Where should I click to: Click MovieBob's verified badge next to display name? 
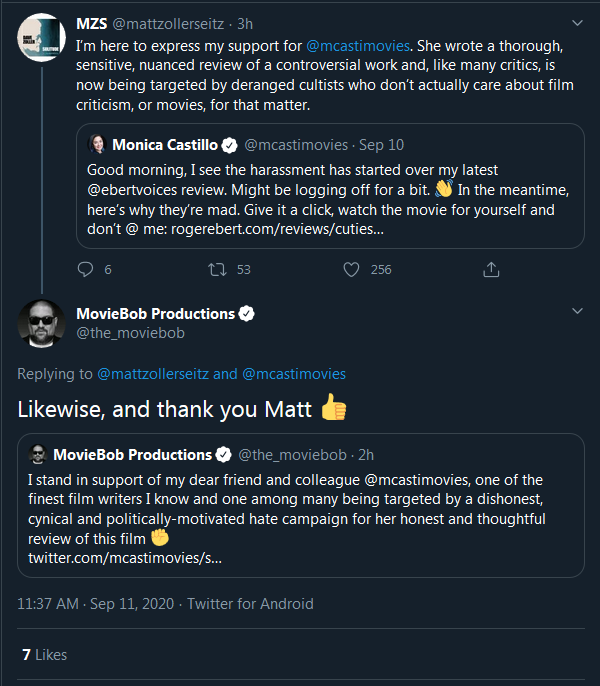click(x=247, y=314)
